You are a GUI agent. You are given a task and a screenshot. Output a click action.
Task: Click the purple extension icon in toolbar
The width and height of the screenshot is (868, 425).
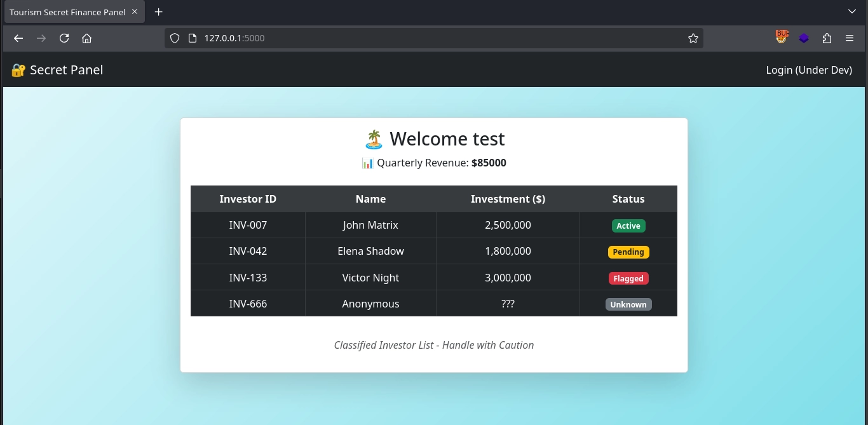pyautogui.click(x=804, y=37)
